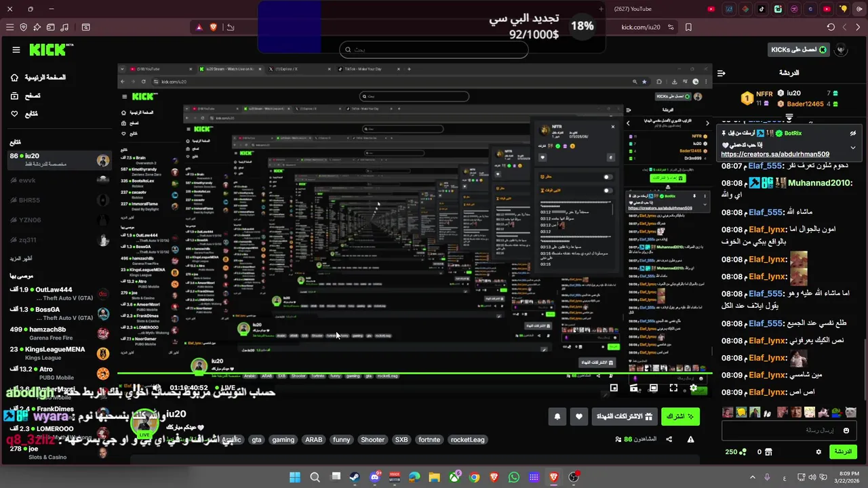Image resolution: width=868 pixels, height=488 pixels.
Task: Open Windows Start menu
Action: point(295,477)
